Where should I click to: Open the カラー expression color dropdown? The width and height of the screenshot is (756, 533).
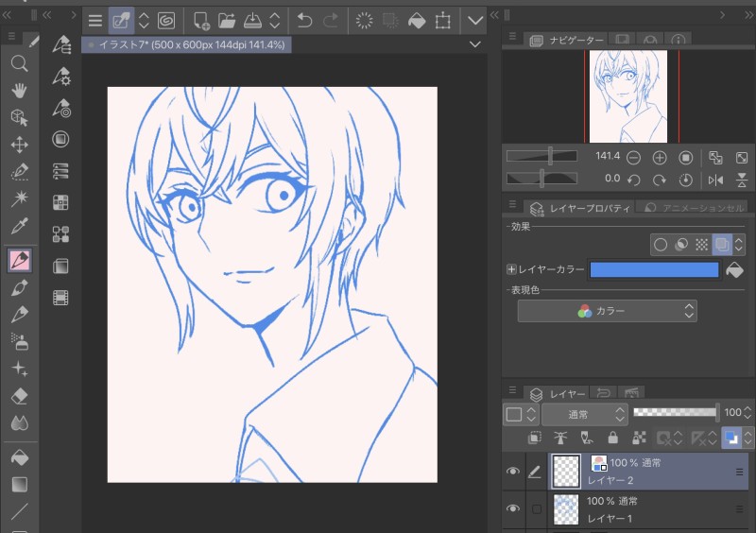[x=607, y=311]
